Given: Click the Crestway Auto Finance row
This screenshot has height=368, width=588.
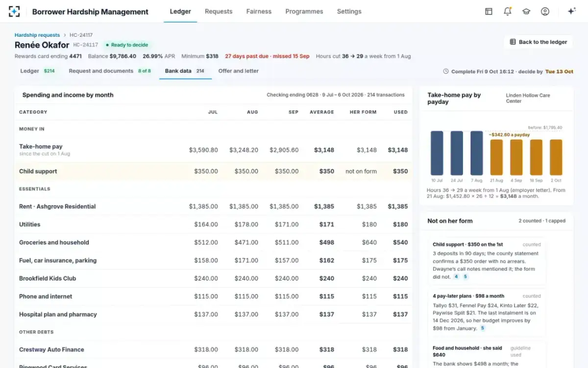Looking at the screenshot, I should [x=214, y=350].
